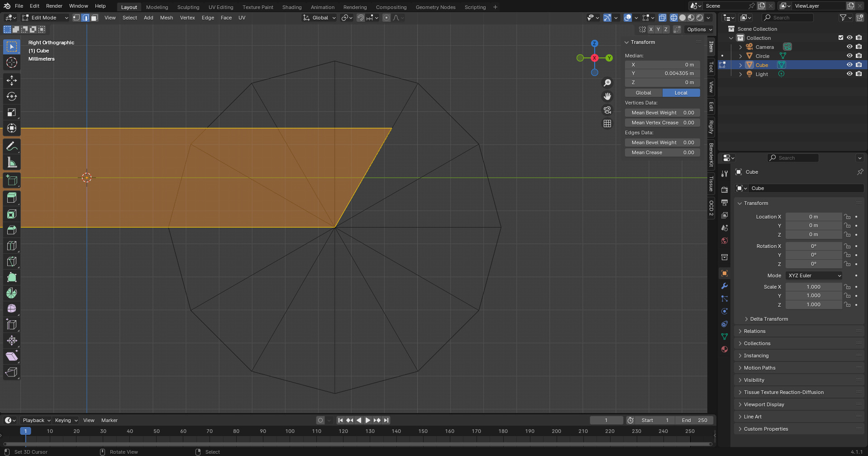The height and width of the screenshot is (456, 868).
Task: Open the Modifiers wrench properties tab
Action: [725, 286]
